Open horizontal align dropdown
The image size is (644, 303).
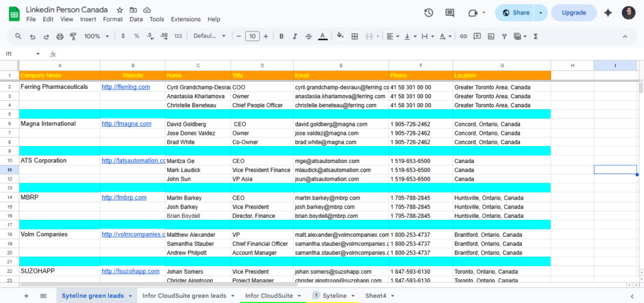coord(393,36)
